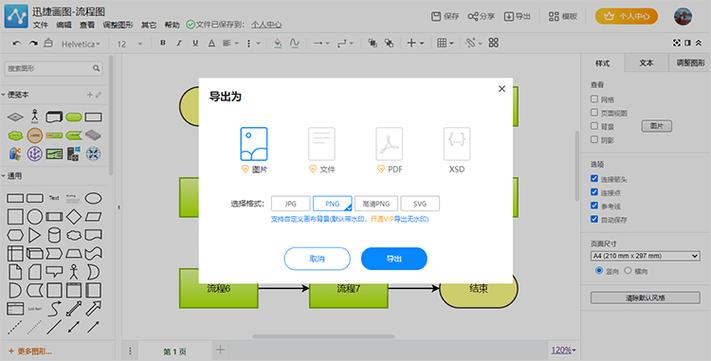Open the text alignment dropdown
Viewport: 711px width, 361px height.
(230, 43)
